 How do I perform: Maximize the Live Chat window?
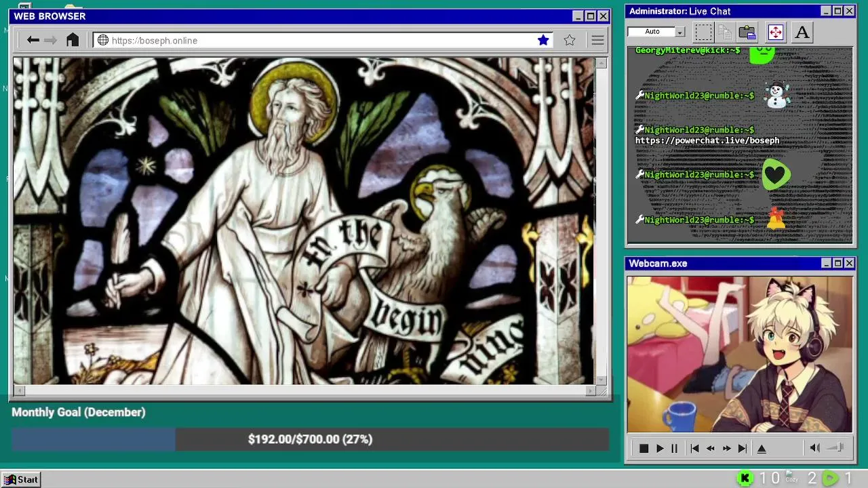click(x=837, y=11)
